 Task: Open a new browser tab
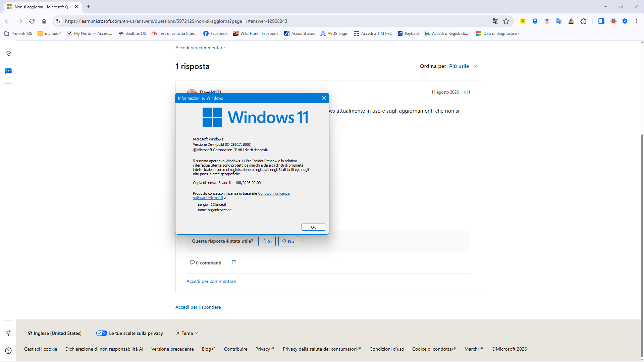[89, 7]
